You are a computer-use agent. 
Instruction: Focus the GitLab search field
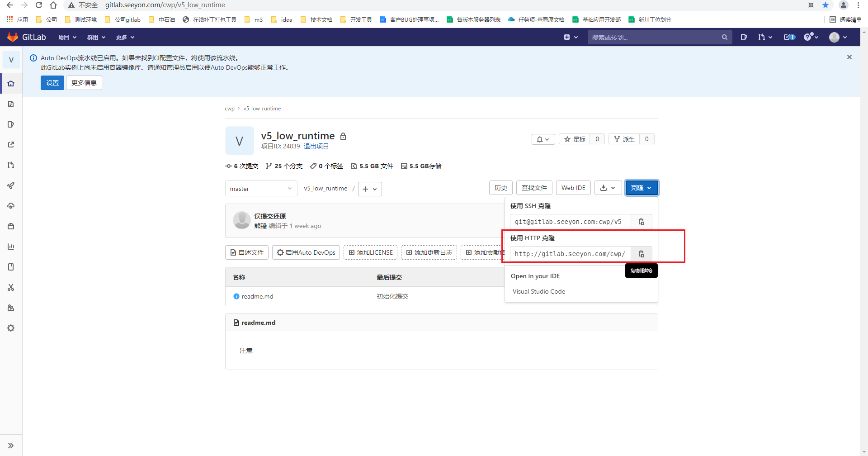click(x=656, y=37)
